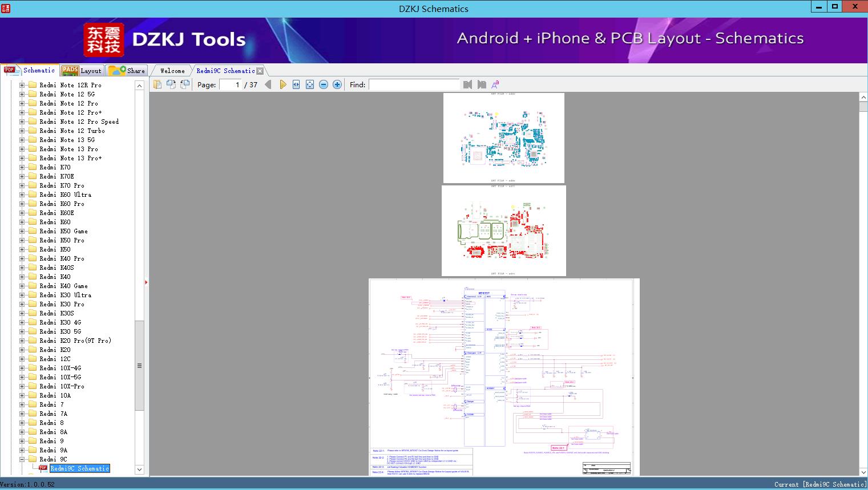The width and height of the screenshot is (868, 490).
Task: Expand the Redmi K40S folder
Action: [22, 268]
